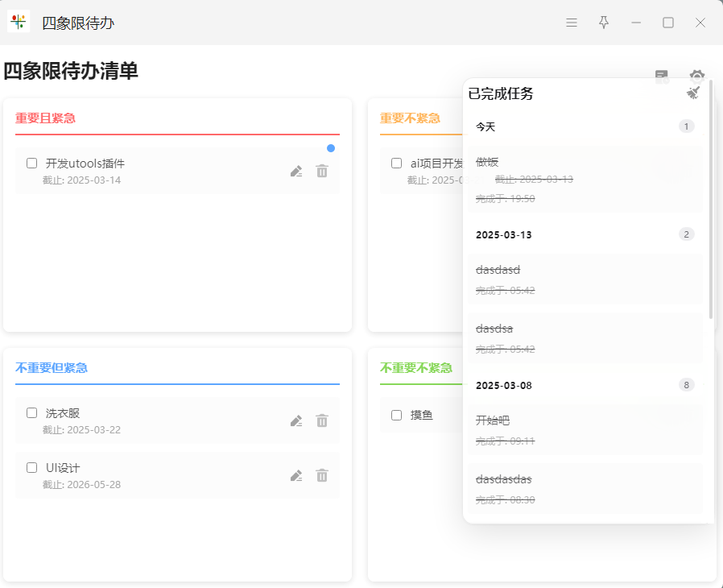Screen dimensions: 723x588
Task: Edit the UI设计 task
Action: 296,476
